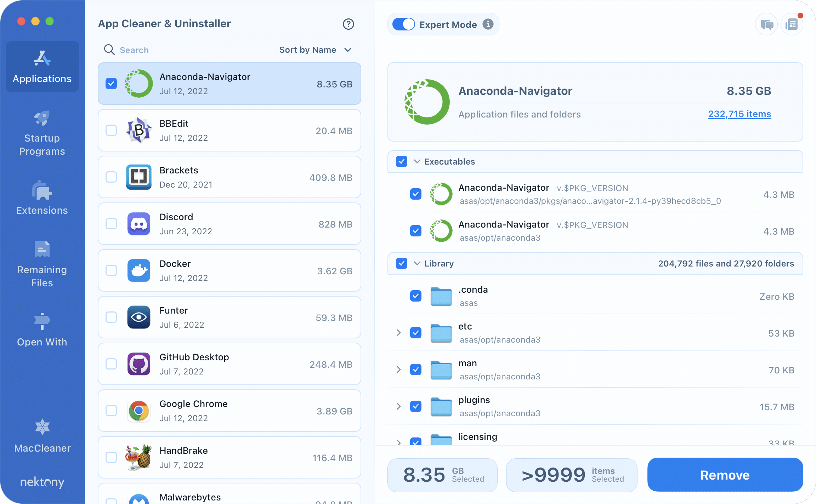Open the news panel icon
Viewport: 816px width, 504px height.
point(792,24)
